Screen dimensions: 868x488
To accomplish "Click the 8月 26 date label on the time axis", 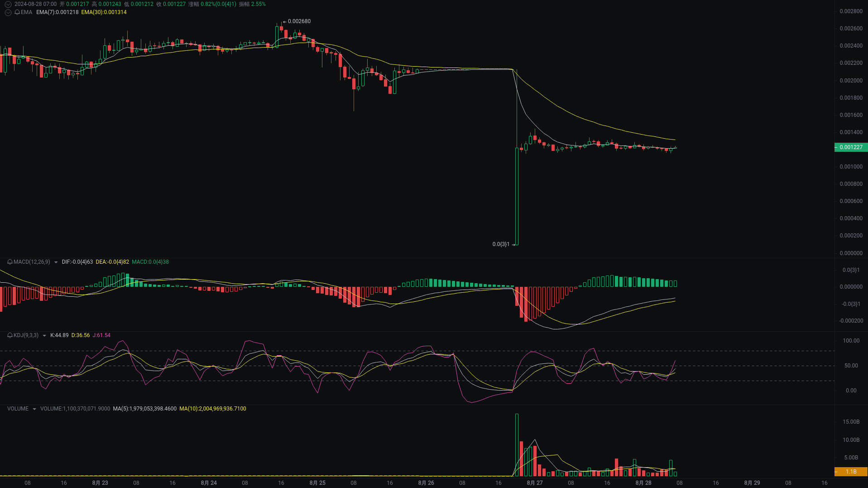I will [x=426, y=483].
